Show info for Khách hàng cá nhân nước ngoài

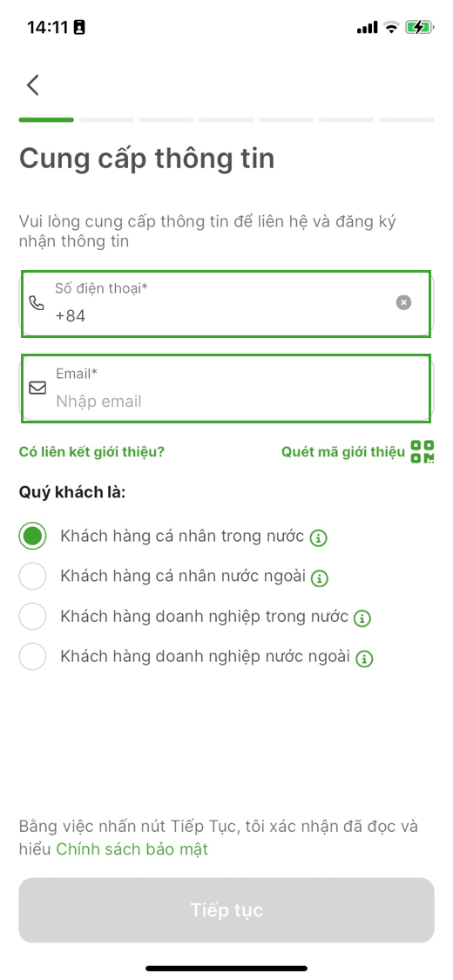320,578
